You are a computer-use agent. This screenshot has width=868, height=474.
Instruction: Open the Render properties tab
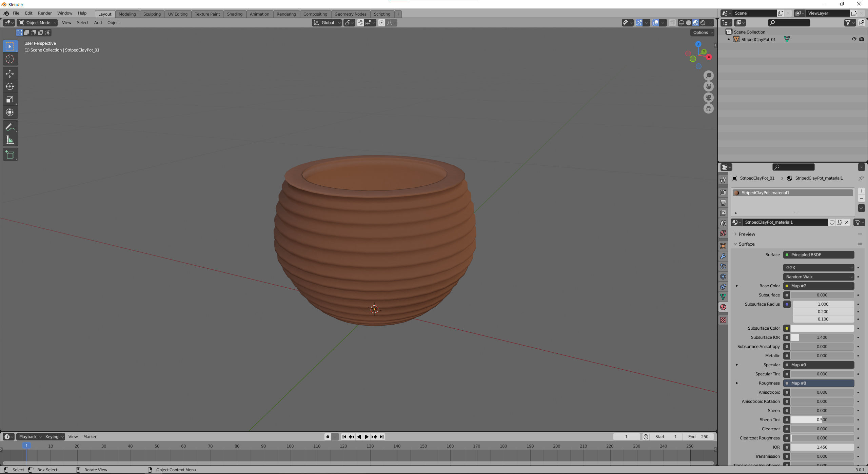pyautogui.click(x=723, y=192)
